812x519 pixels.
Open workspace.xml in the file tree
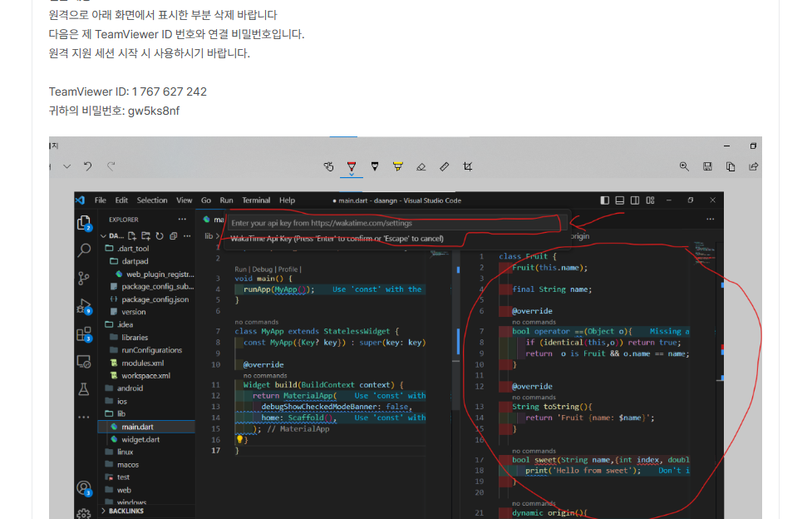pyautogui.click(x=145, y=375)
